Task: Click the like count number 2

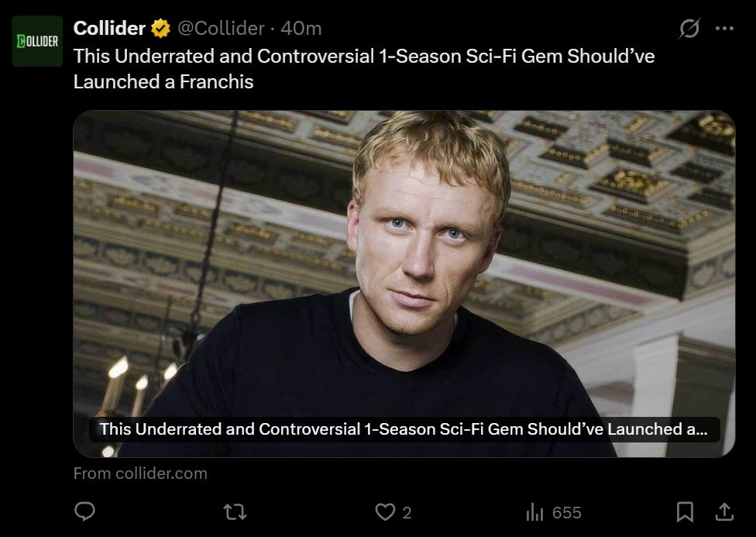Action: pos(407,513)
